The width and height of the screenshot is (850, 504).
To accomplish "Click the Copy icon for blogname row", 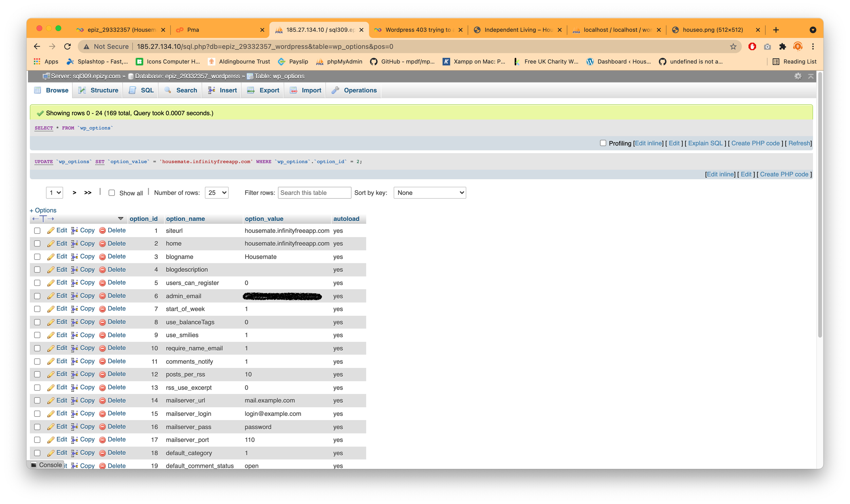I will click(x=74, y=257).
